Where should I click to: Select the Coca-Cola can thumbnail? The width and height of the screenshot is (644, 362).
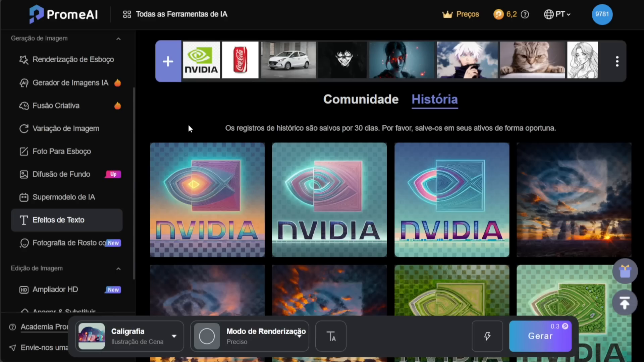(240, 60)
